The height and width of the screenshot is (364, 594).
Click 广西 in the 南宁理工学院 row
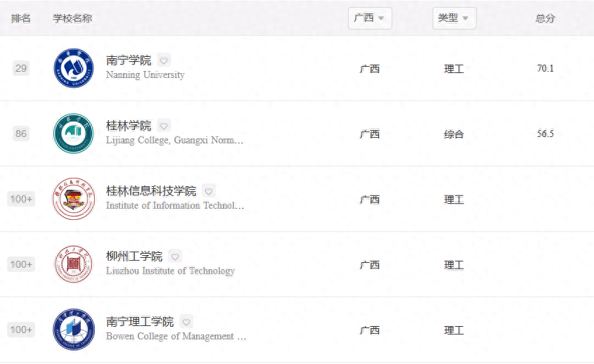coord(370,330)
